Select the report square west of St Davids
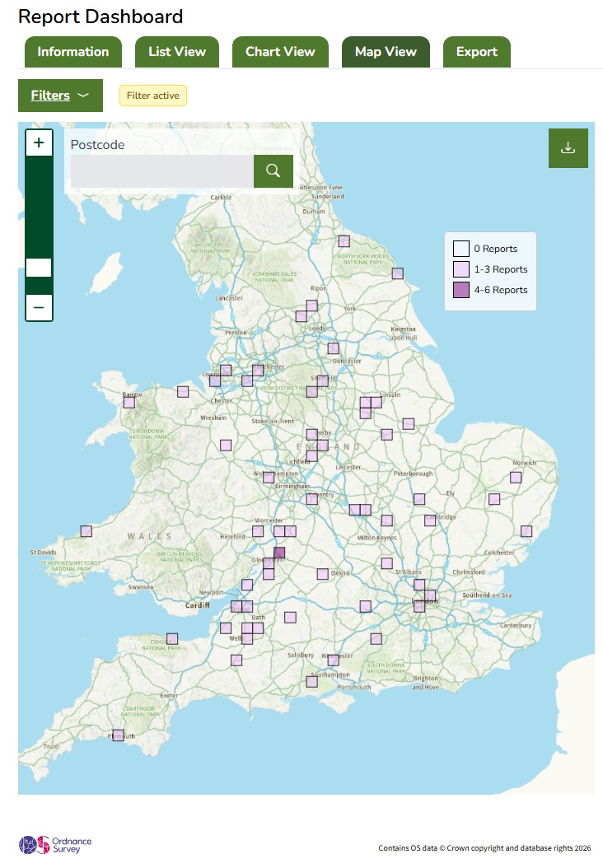The image size is (603, 868). pyautogui.click(x=86, y=531)
